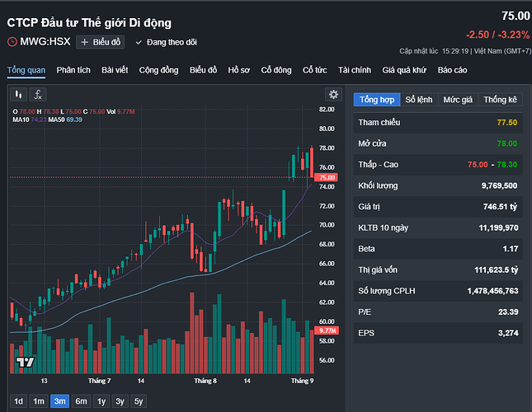This screenshot has width=532, height=412.
Task: Set chart range to 6m
Action: click(x=81, y=401)
